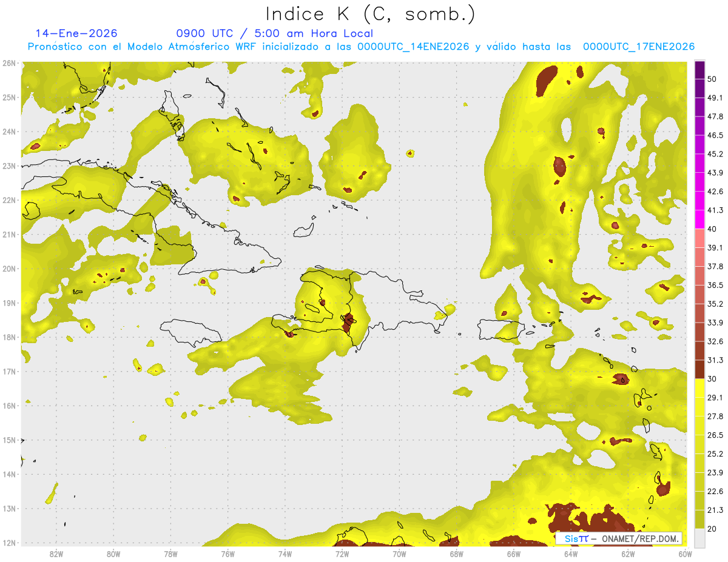Click the longitude label '64W'
Image resolution: width=728 pixels, height=562 pixels.
tap(571, 554)
